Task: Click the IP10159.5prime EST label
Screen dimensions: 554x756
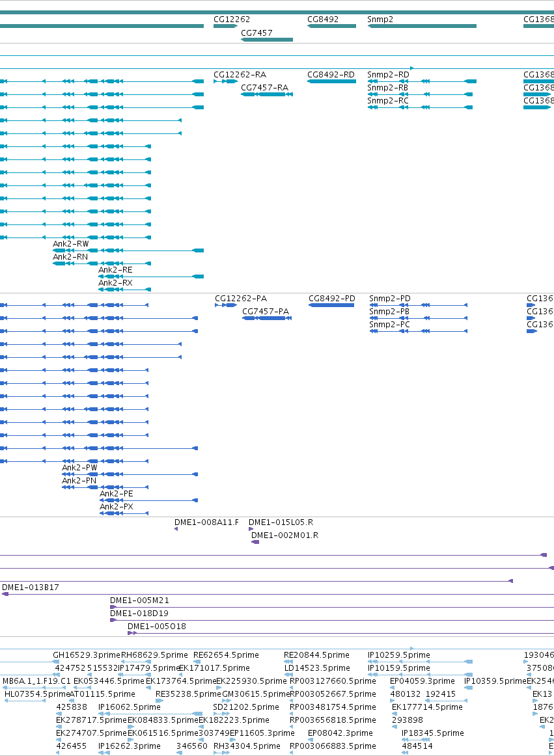Action: click(398, 668)
